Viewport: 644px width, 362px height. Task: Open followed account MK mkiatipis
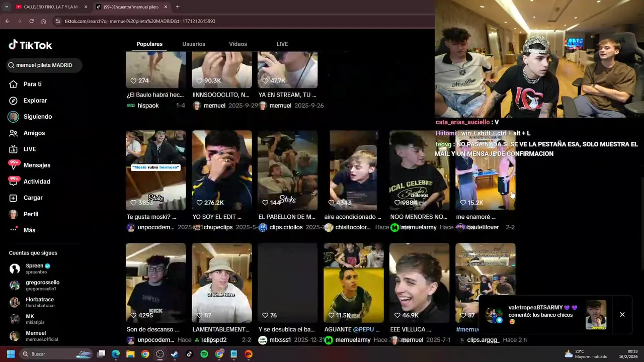tap(35, 319)
